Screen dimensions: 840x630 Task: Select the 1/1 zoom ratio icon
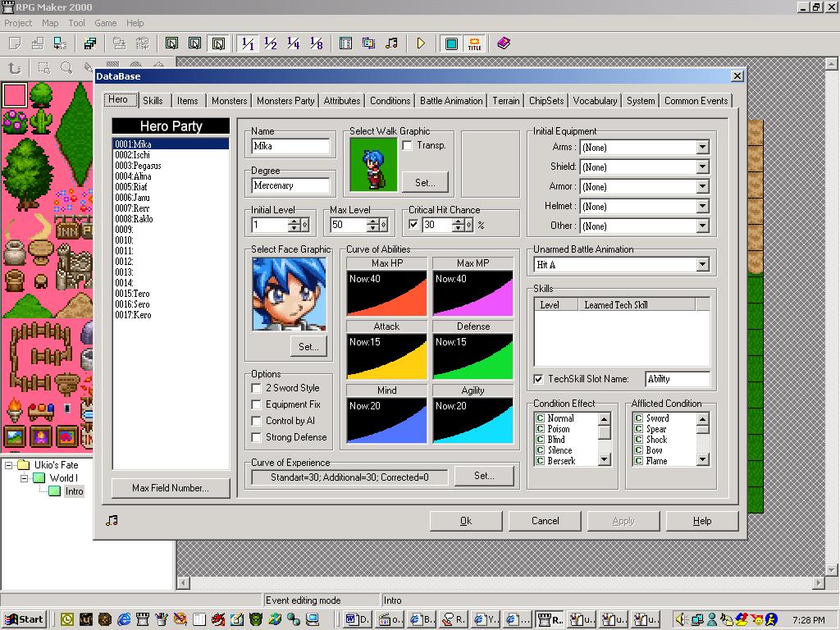247,43
